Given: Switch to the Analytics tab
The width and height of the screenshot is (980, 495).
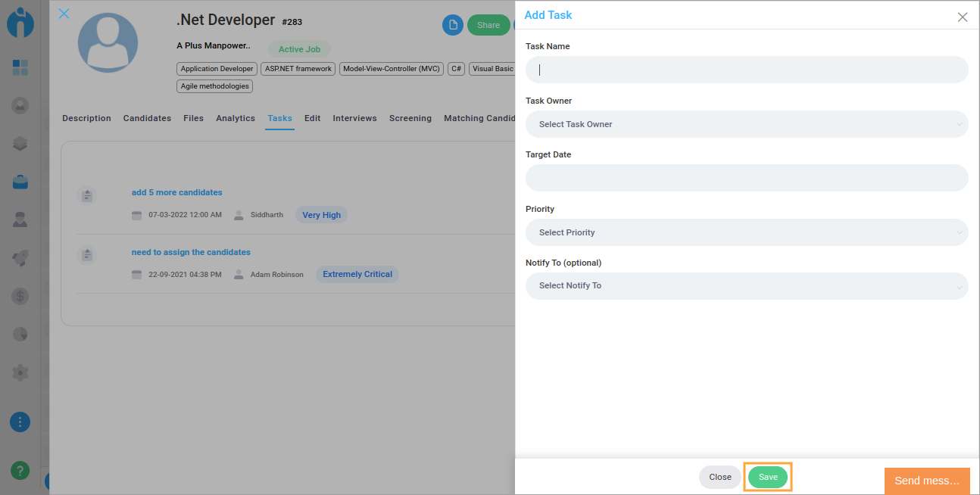Looking at the screenshot, I should 236,118.
